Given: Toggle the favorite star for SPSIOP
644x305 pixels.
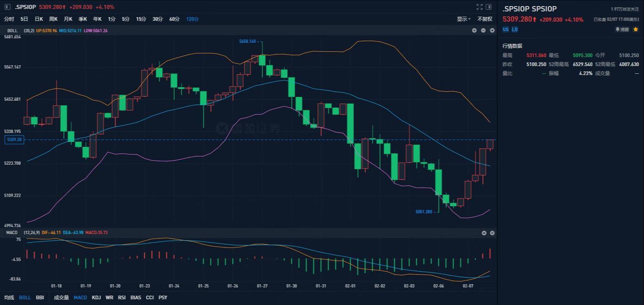Looking at the screenshot, I should tap(635, 29).
